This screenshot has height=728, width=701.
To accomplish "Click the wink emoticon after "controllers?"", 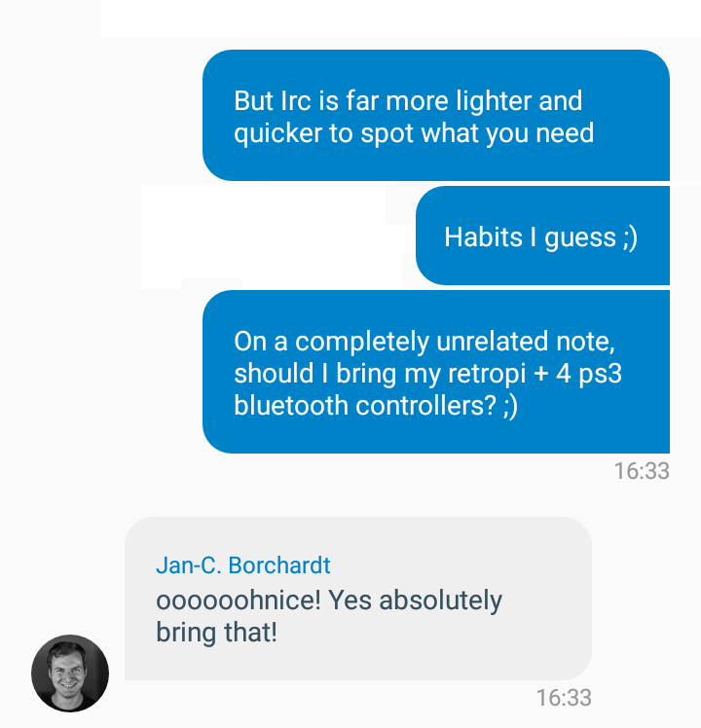I will click(x=510, y=406).
